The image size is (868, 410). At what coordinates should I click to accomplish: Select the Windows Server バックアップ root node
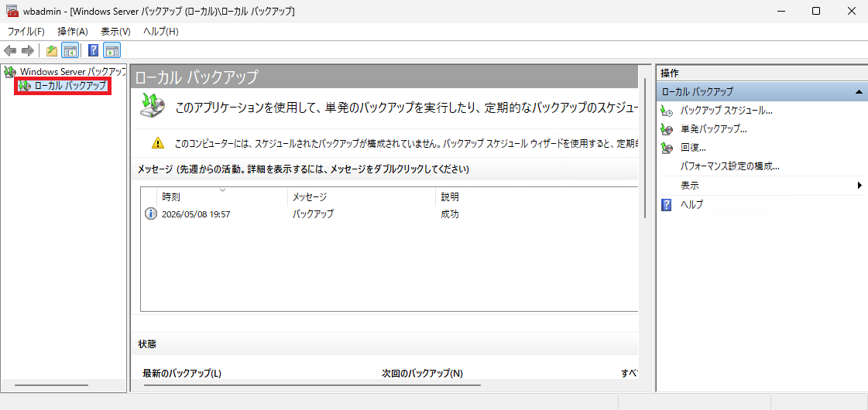pos(73,71)
